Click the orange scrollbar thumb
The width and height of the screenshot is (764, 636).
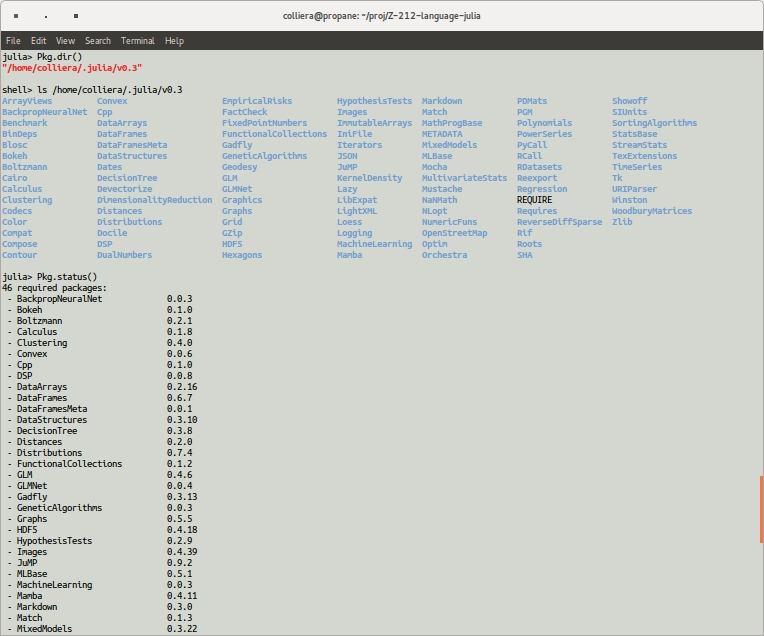point(761,508)
